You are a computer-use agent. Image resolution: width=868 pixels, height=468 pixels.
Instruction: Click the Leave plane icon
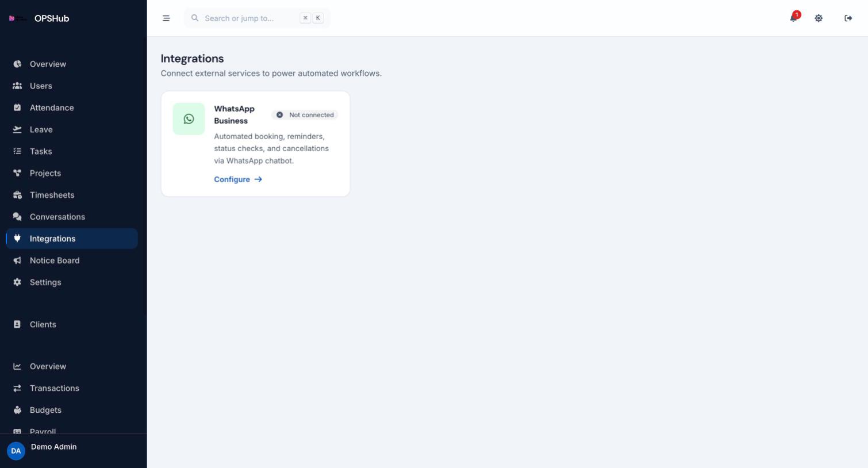pyautogui.click(x=17, y=129)
